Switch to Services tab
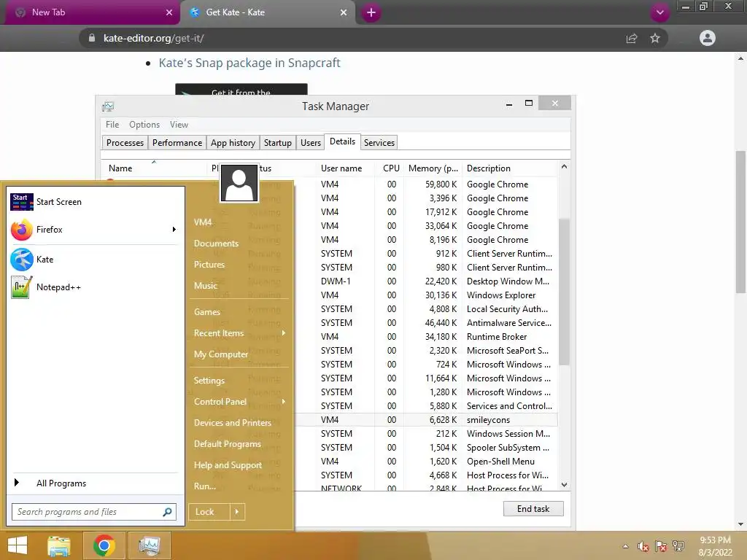The image size is (747, 560). [x=379, y=143]
